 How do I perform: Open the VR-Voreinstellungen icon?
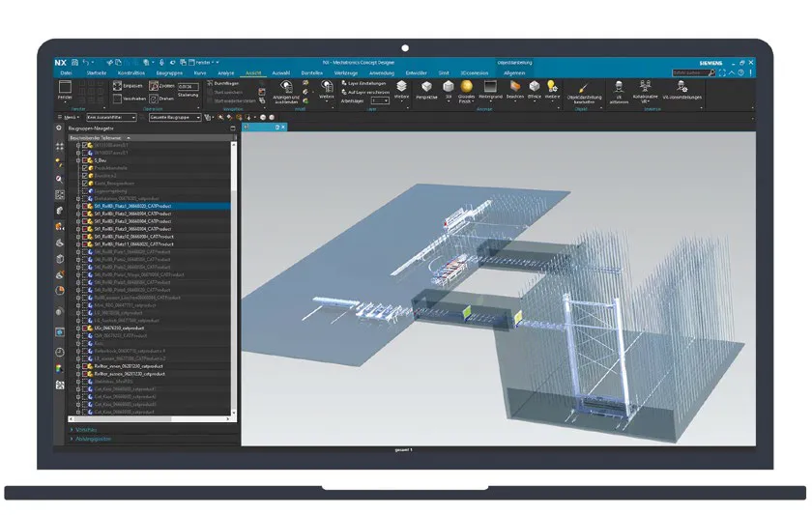[x=682, y=86]
